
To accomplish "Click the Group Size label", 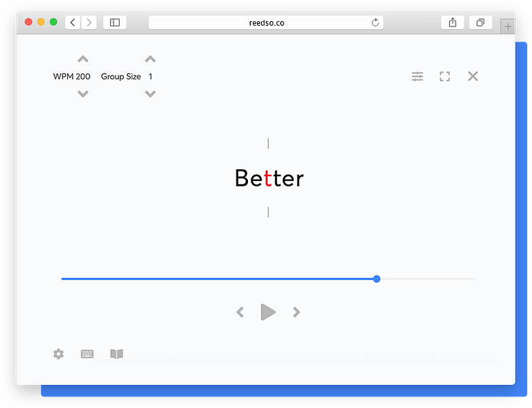I will (x=121, y=77).
